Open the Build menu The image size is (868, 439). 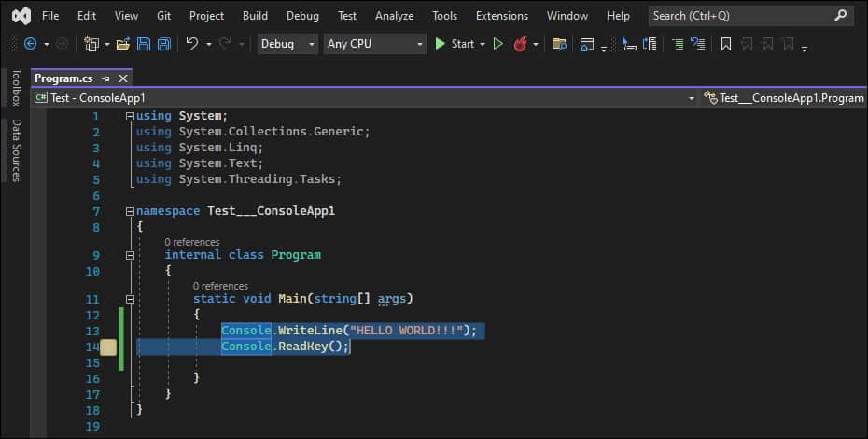click(255, 16)
